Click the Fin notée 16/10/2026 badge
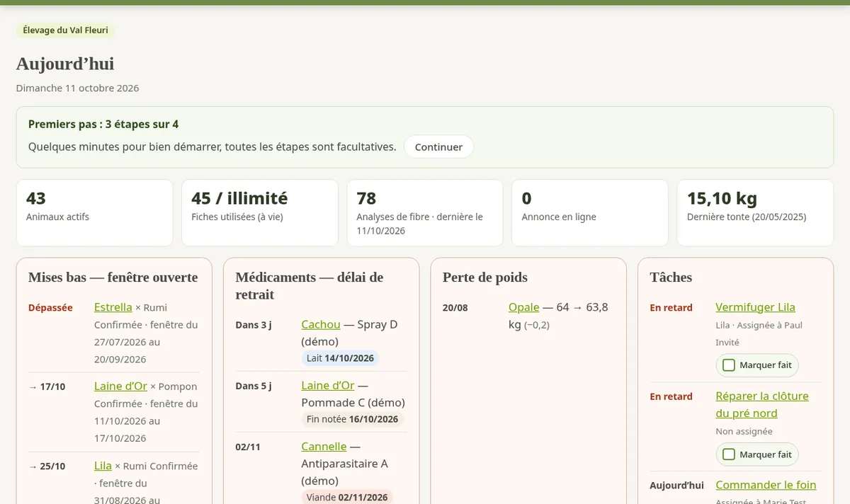Image resolution: width=850 pixels, height=504 pixels. tap(353, 419)
